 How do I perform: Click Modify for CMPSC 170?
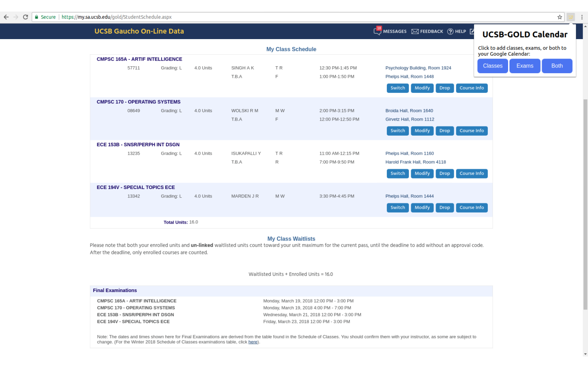coord(422,131)
